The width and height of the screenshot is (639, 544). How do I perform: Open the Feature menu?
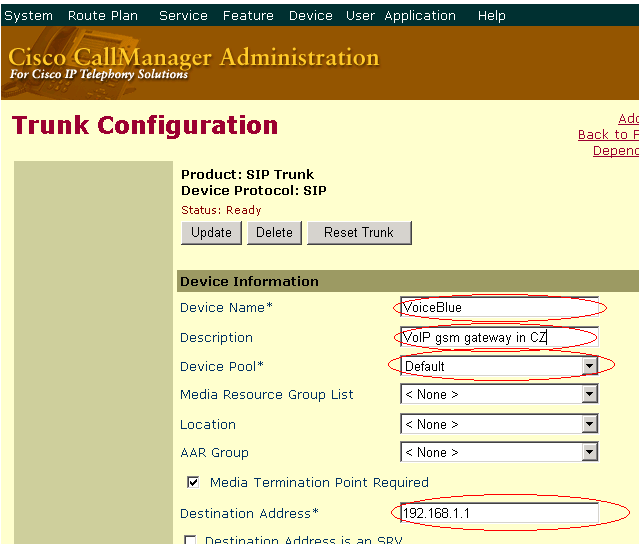(248, 15)
